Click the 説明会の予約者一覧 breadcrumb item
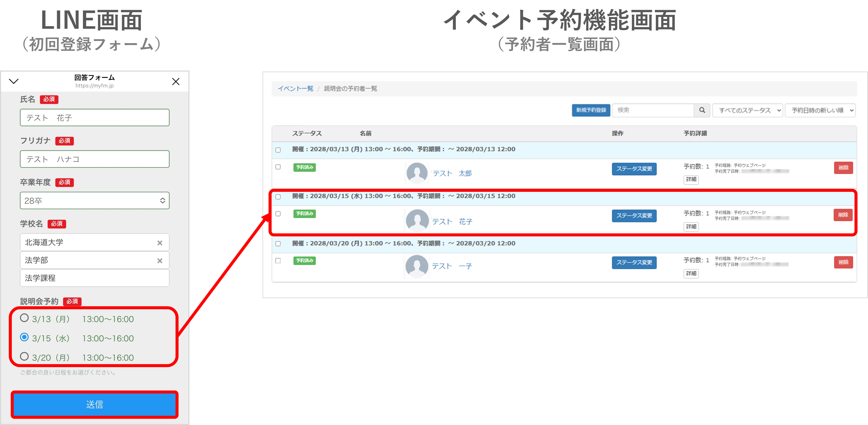Image resolution: width=868 pixels, height=425 pixels. pyautogui.click(x=350, y=88)
